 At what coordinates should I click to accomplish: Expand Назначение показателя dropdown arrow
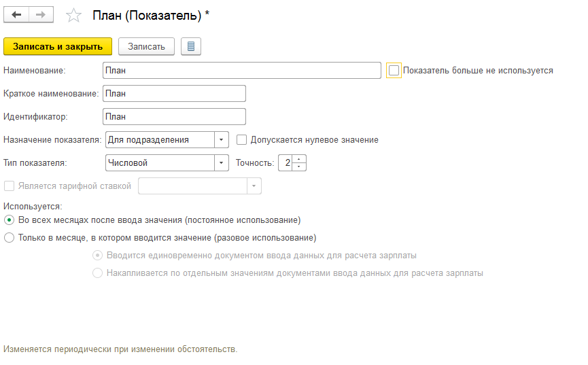[221, 140]
